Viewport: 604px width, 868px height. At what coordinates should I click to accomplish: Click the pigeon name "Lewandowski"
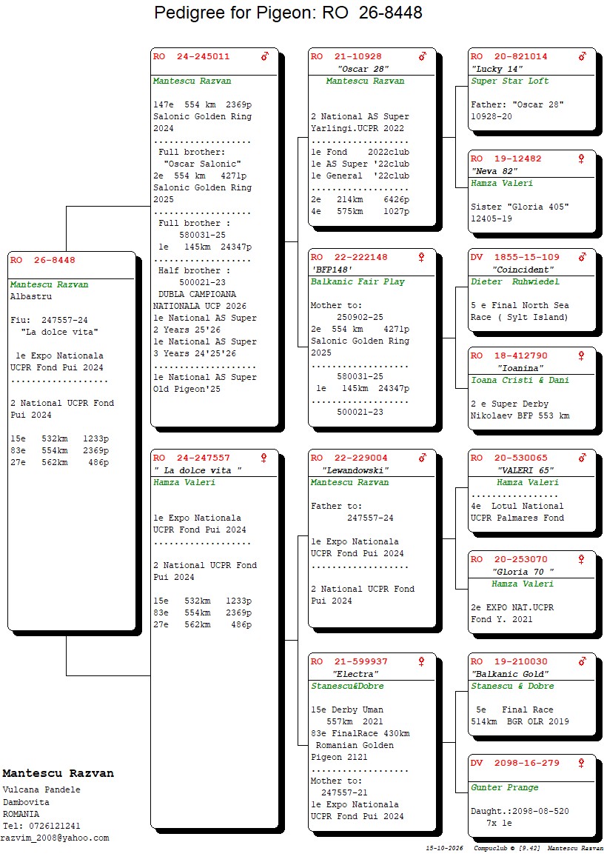tap(355, 470)
